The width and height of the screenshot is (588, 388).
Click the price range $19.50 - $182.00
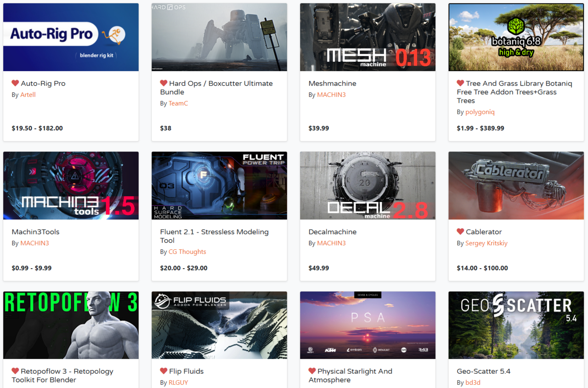37,128
